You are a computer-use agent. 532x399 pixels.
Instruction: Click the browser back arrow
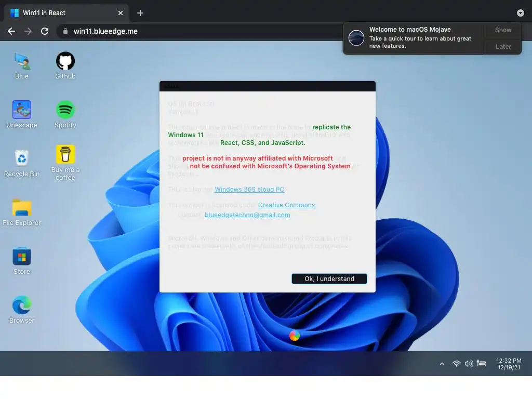[x=11, y=31]
